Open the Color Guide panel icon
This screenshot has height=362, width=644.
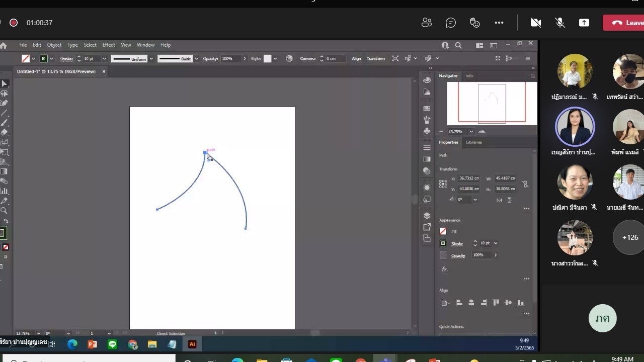coord(427,92)
